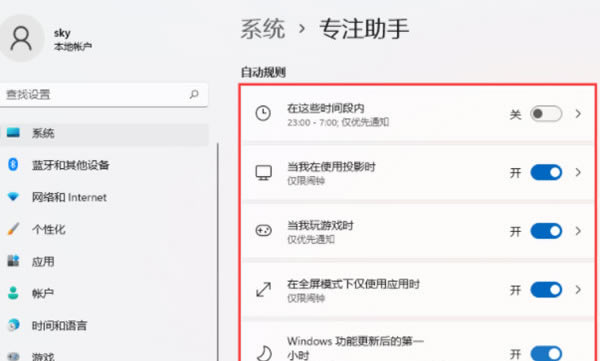Click the monitor icon for 当我在使用投影时

click(x=264, y=173)
